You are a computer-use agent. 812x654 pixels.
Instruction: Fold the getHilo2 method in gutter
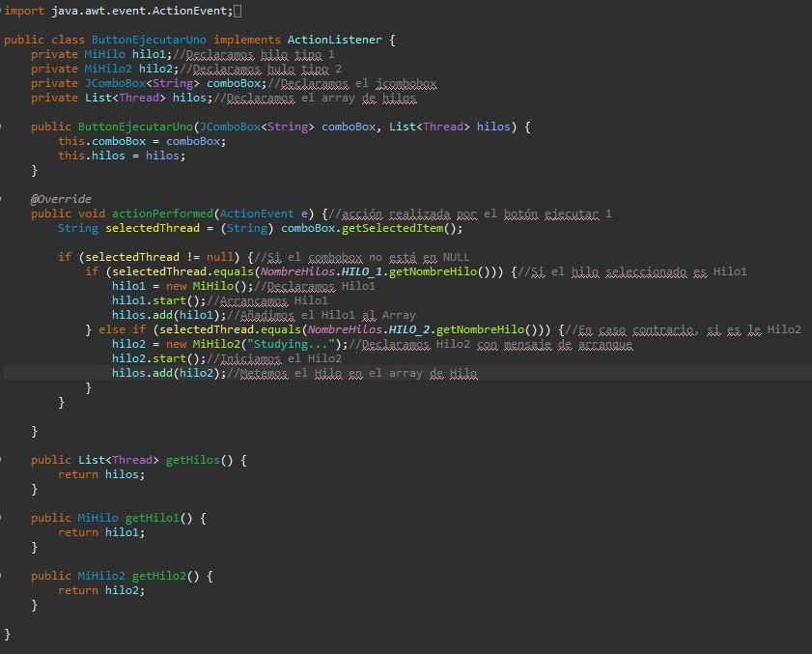point(2,576)
